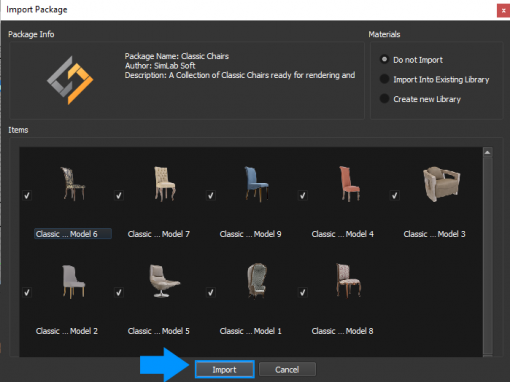The width and height of the screenshot is (510, 382).
Task: Select the patterned Model 6 chair thumbnail
Action: [x=73, y=184]
